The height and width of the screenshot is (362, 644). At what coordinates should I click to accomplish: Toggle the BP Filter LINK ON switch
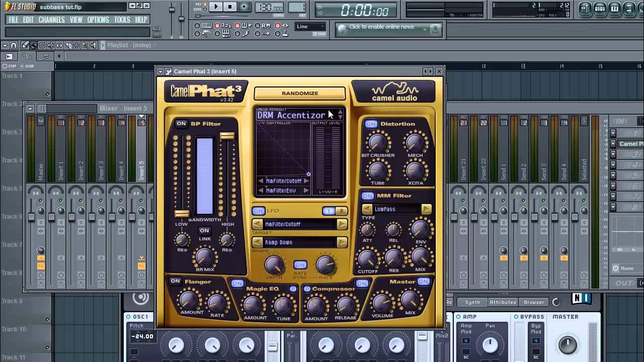click(204, 231)
